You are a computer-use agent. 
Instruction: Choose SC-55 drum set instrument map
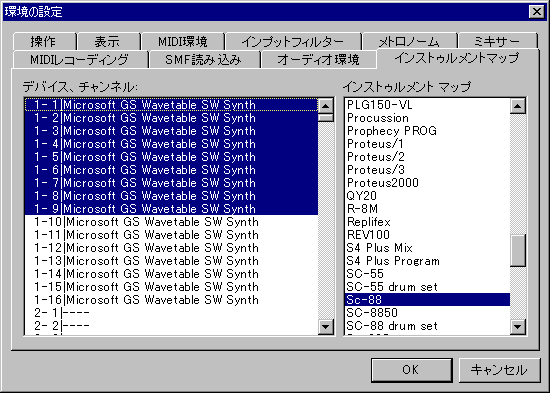coord(428,287)
